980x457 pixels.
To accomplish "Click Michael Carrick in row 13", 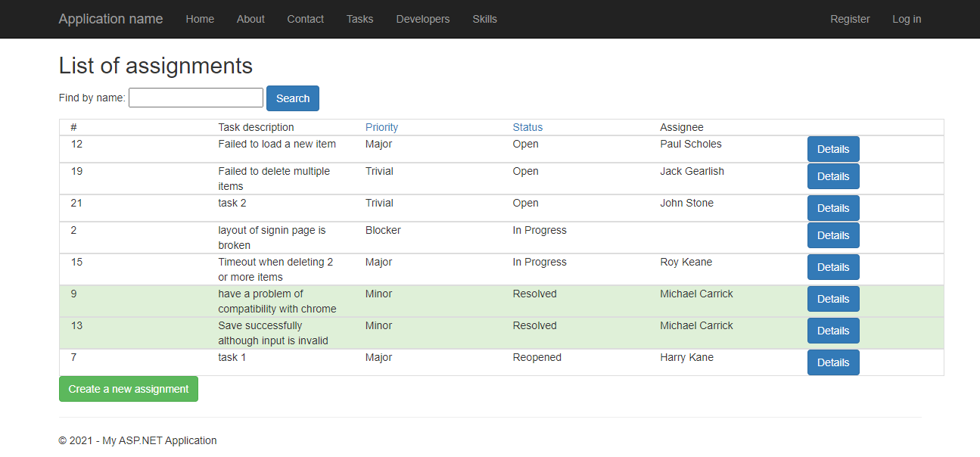I will (696, 325).
